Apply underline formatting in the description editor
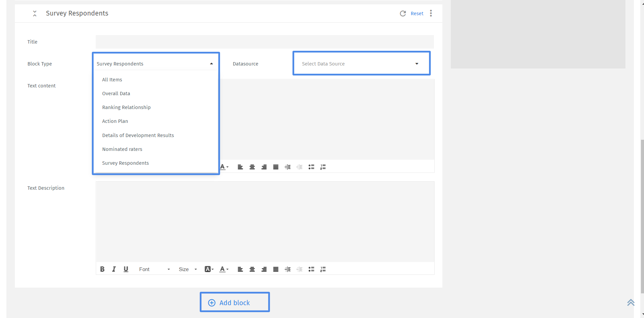The image size is (644, 318). (126, 269)
